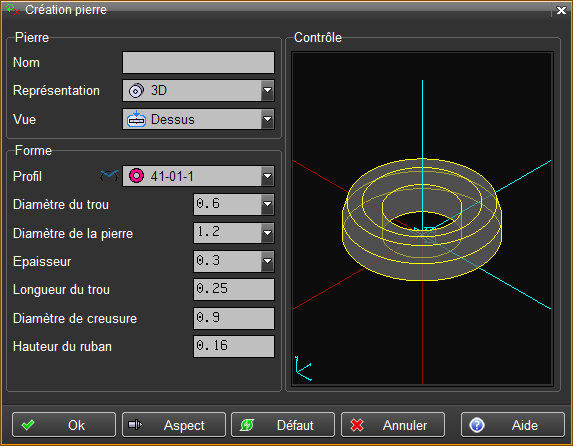Open the Profil 41-01-1 dropdown arrow
This screenshot has height=446, width=573.
tap(267, 176)
